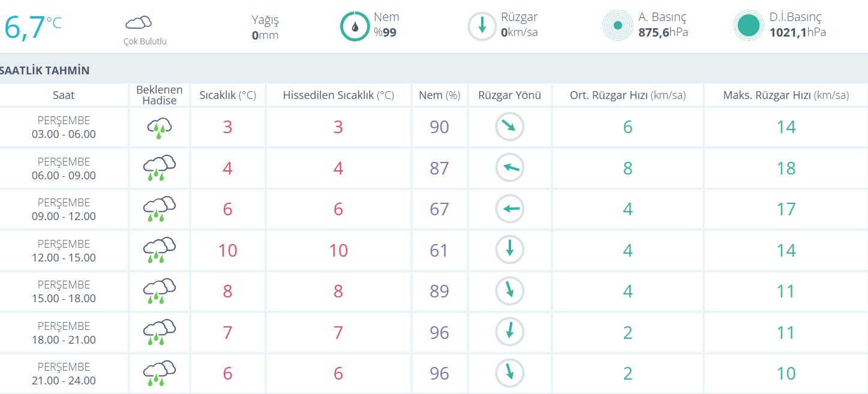
Task: Click the Saat column header
Action: click(x=64, y=95)
